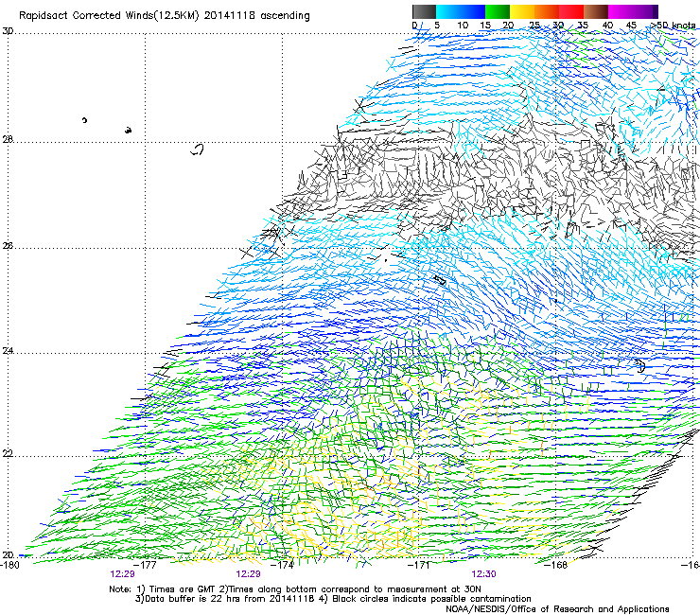The height and width of the screenshot is (615, 700).
Task: Click the dark blue 10-15 knots segment
Action: click(x=473, y=11)
